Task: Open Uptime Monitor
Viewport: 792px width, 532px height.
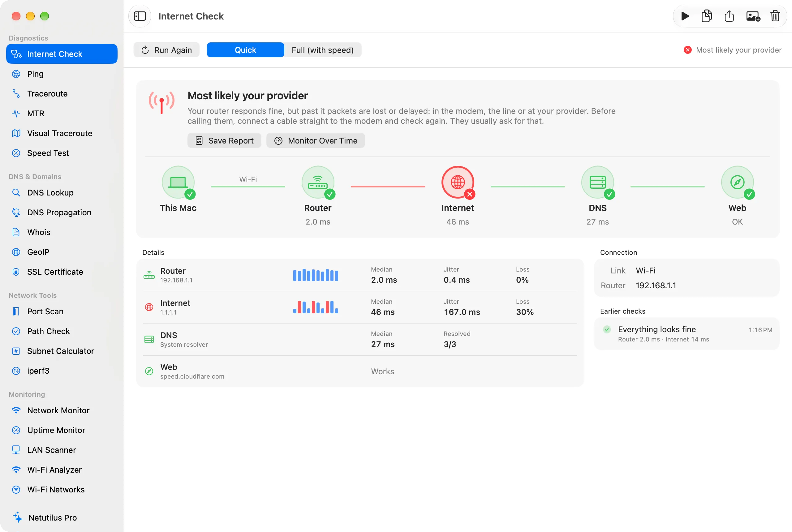Action: (x=62, y=430)
